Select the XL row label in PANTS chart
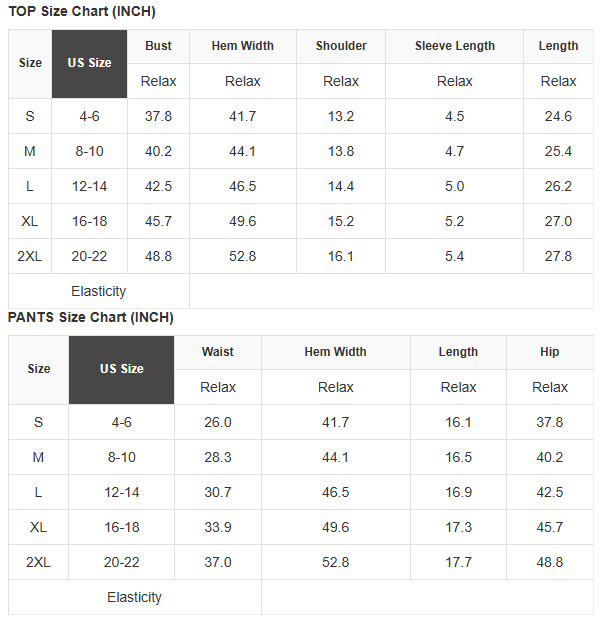The height and width of the screenshot is (618, 601). pyautogui.click(x=38, y=527)
